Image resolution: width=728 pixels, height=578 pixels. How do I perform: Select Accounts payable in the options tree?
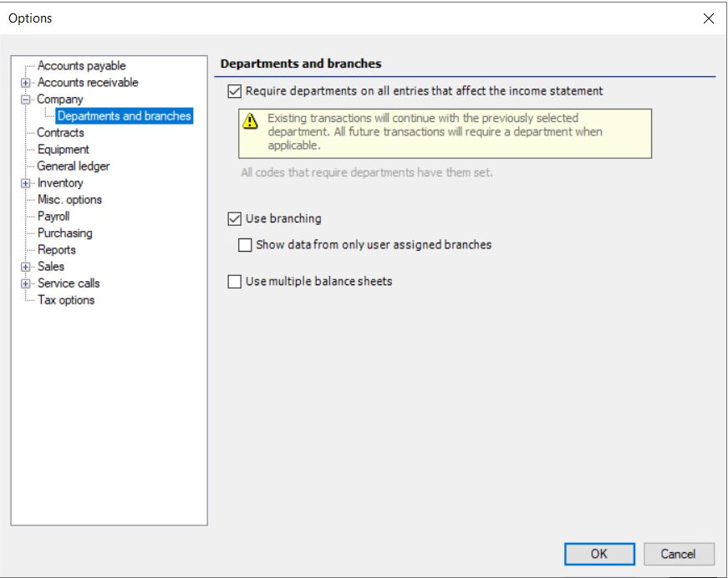(x=81, y=65)
